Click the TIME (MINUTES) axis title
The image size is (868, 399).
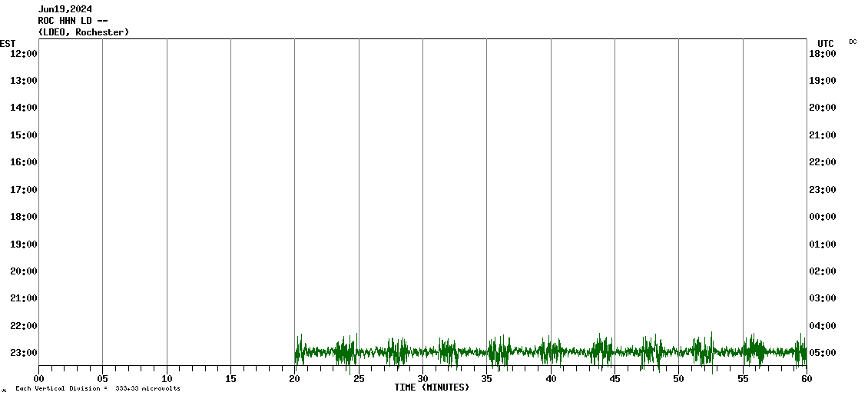(x=431, y=387)
